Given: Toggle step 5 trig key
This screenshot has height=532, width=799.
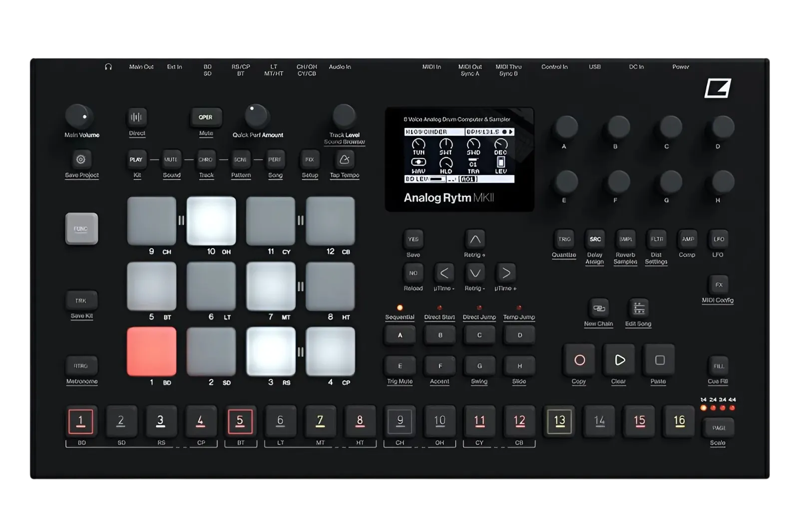Looking at the screenshot, I should pos(240,421).
